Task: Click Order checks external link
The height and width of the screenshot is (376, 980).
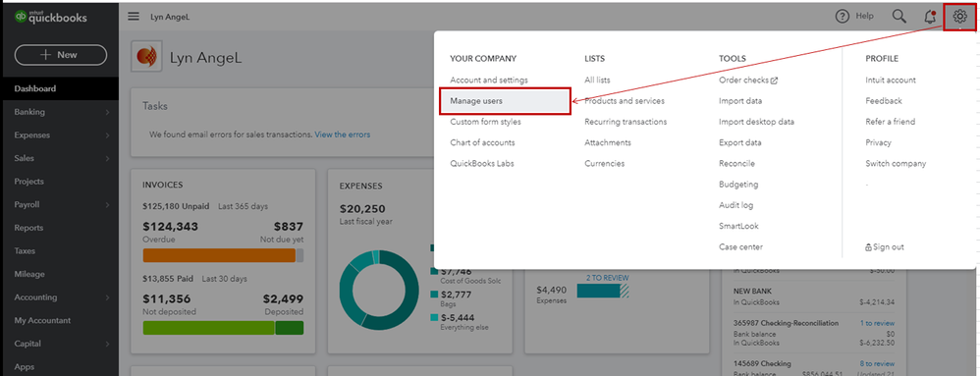Action: tap(748, 80)
